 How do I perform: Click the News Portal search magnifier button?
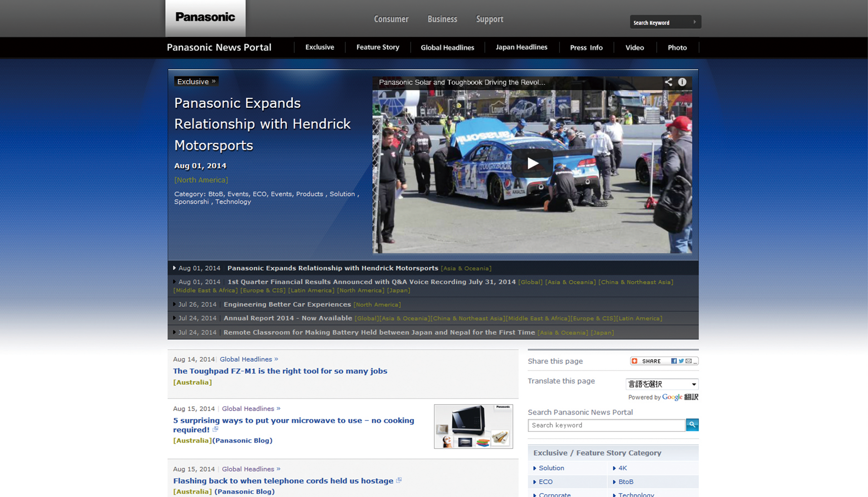[692, 425]
